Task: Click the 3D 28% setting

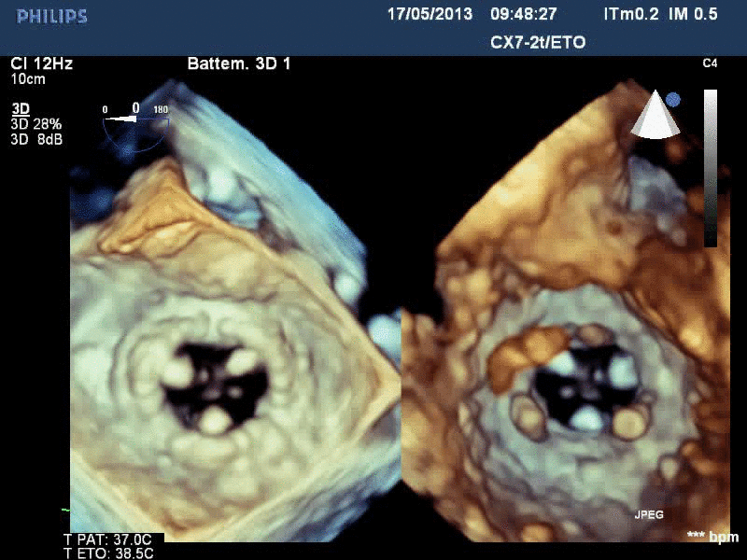Action: pyautogui.click(x=36, y=124)
